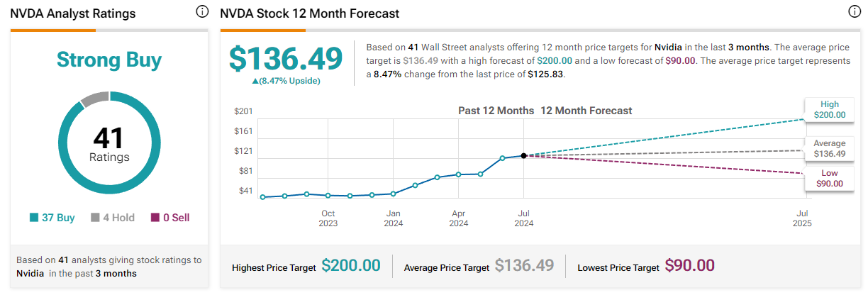The image size is (868, 295).
Task: Click the gray Hold legend square
Action: (x=94, y=218)
